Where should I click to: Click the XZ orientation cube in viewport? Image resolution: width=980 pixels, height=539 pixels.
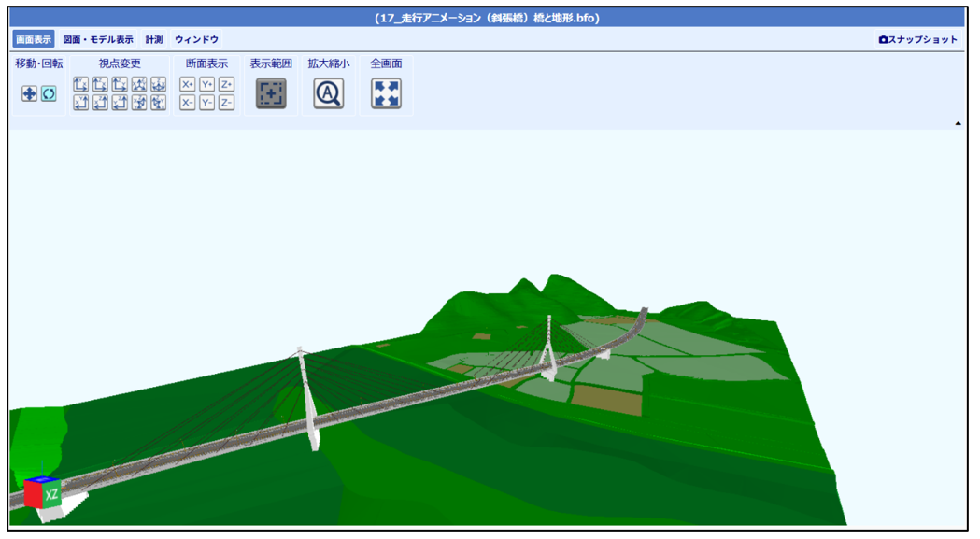(x=43, y=492)
